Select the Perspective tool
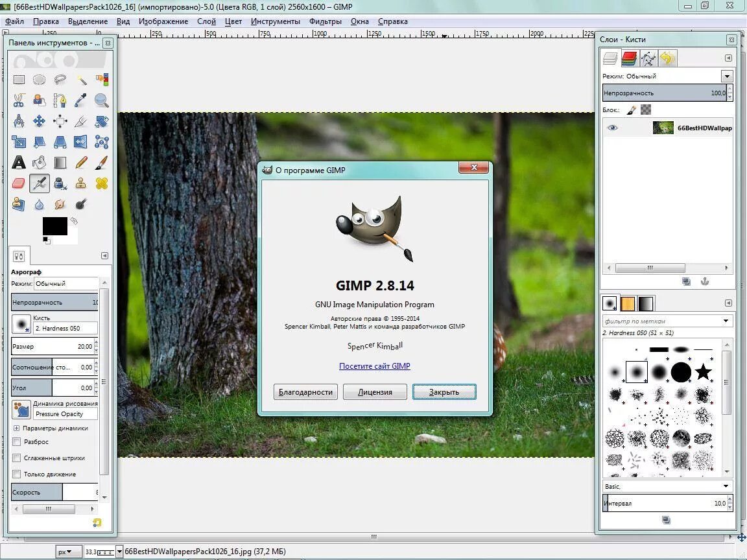 (x=60, y=142)
